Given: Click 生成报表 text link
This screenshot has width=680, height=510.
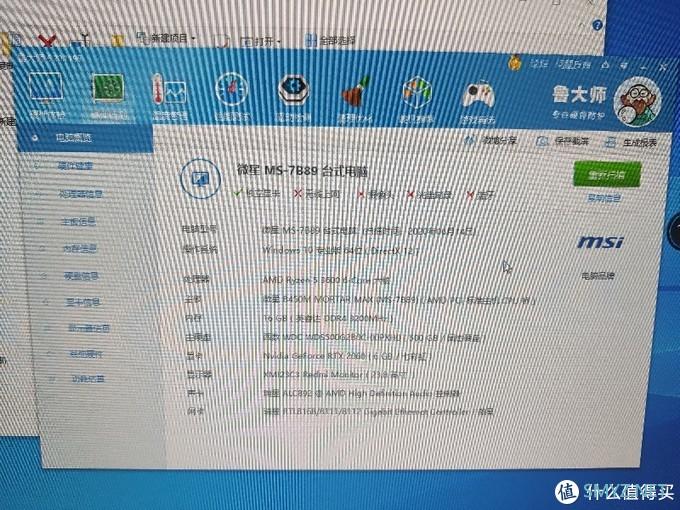Looking at the screenshot, I should pyautogui.click(x=640, y=143).
